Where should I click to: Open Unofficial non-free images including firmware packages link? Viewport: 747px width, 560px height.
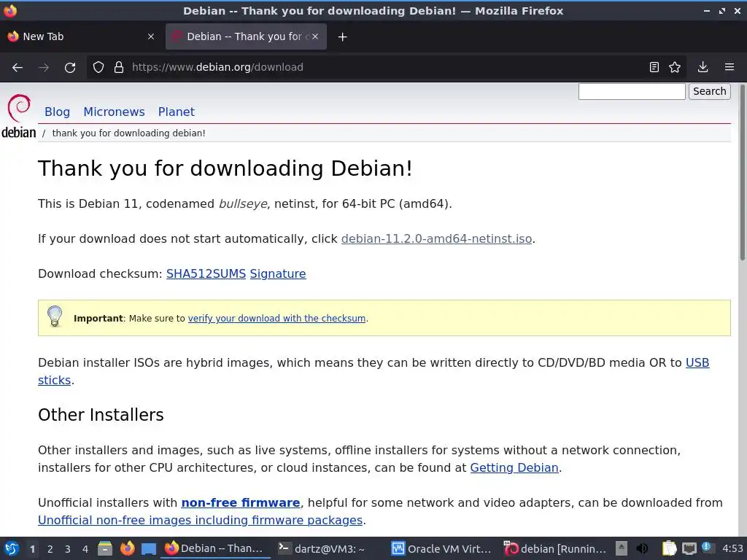click(x=200, y=521)
